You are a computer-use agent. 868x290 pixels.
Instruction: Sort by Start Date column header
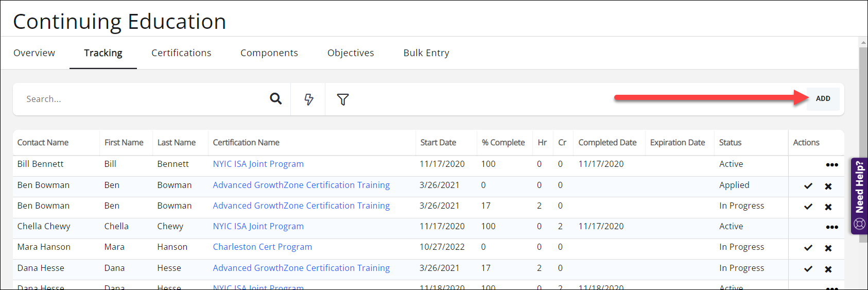(438, 143)
